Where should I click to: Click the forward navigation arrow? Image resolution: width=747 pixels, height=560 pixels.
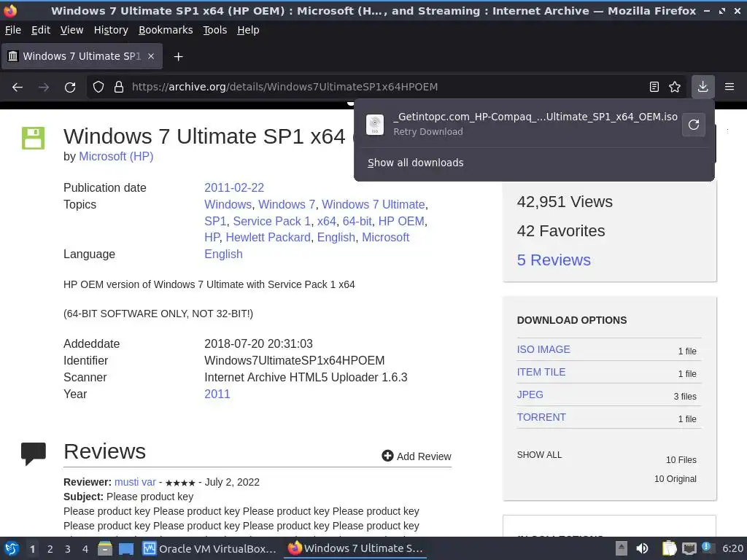click(x=44, y=87)
